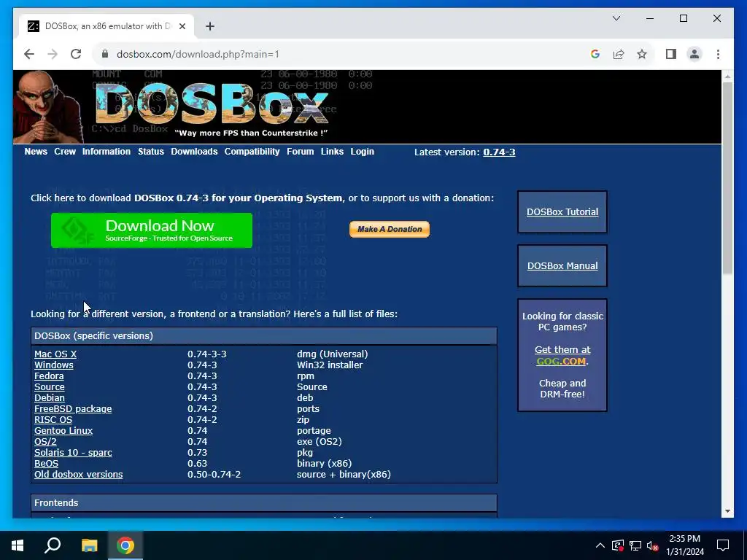747x560 pixels.
Task: View site security lock info
Action: pyautogui.click(x=105, y=54)
